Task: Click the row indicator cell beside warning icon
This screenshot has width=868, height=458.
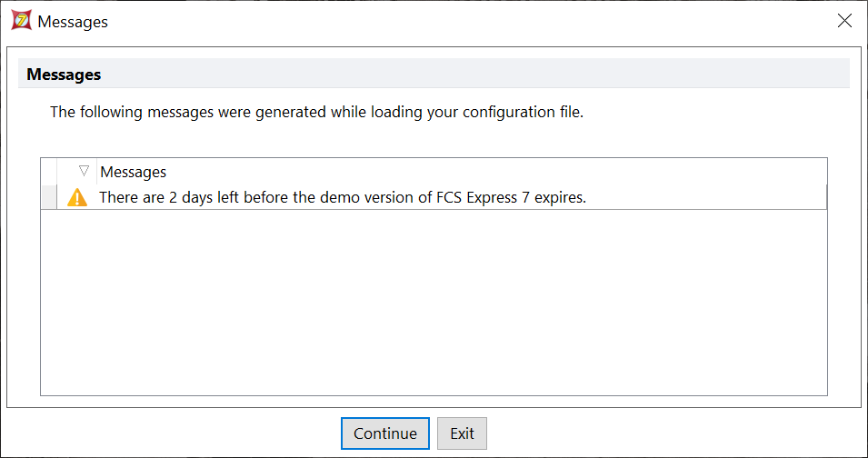Action: (50, 197)
